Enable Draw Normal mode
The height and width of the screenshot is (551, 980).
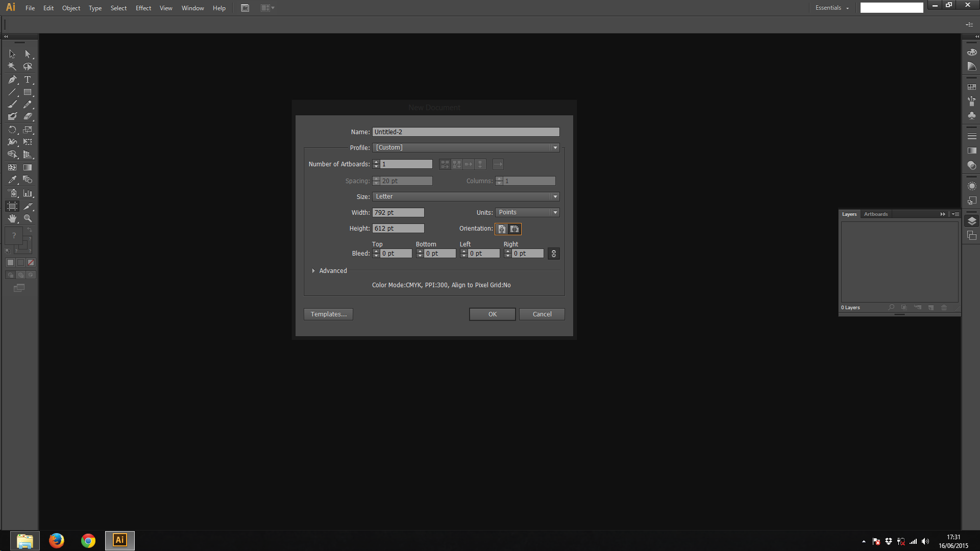(x=10, y=275)
